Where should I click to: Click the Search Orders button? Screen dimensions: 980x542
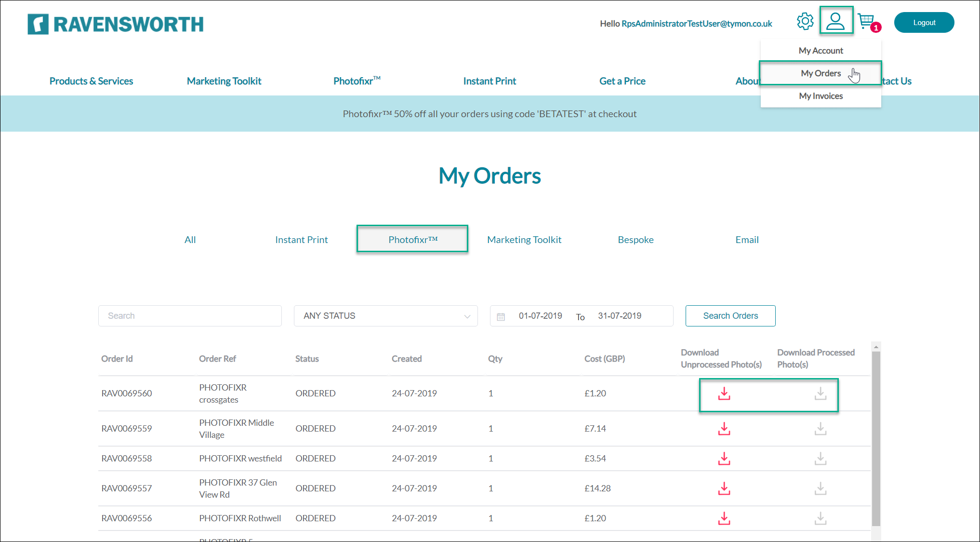pos(730,316)
